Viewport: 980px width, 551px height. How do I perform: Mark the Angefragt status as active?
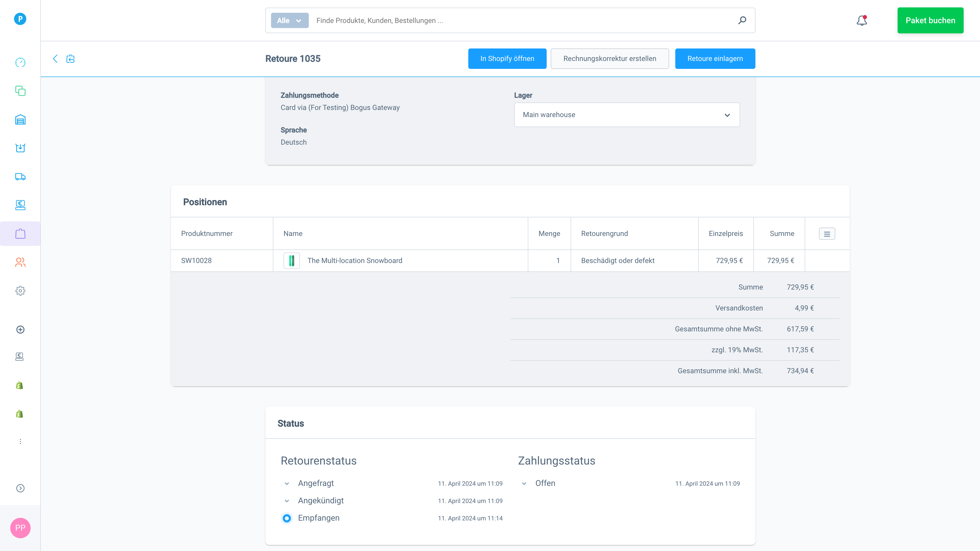click(x=286, y=483)
